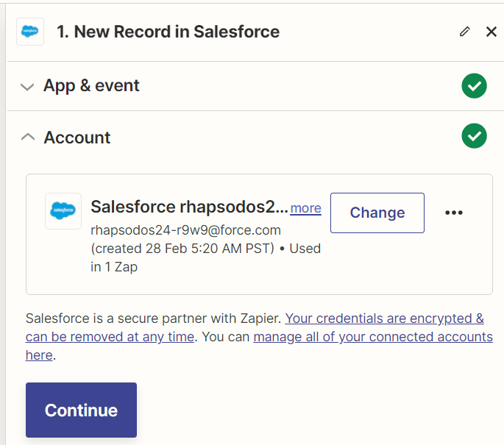Select the '1. New Record in Salesforce' title
Image resolution: width=504 pixels, height=445 pixels.
coord(168,32)
